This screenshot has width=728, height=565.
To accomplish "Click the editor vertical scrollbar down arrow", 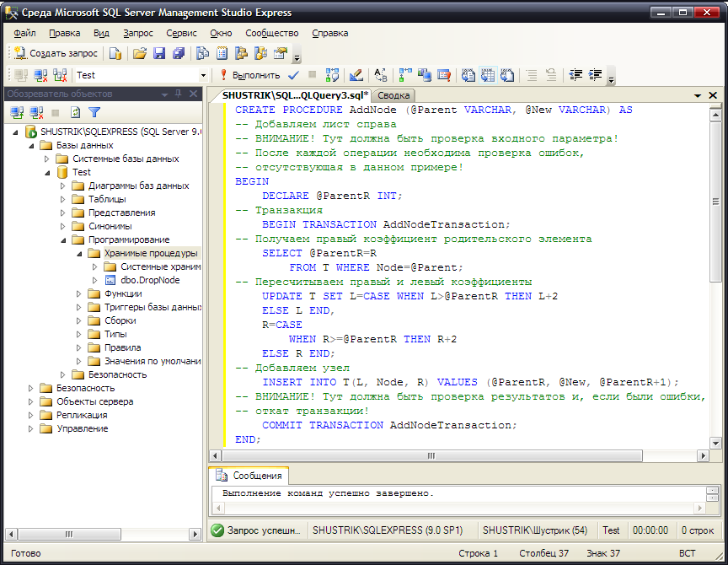I will pos(715,444).
